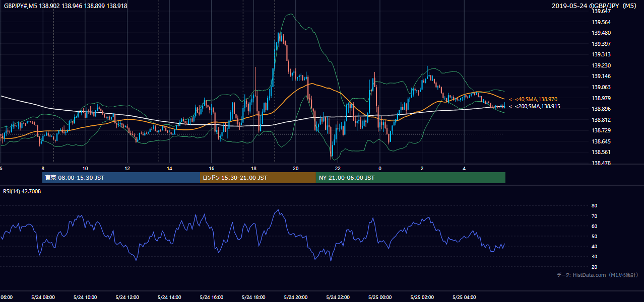Select the ロンドン 15:30-21:00 JST session bar
644x302 pixels.
click(x=258, y=178)
